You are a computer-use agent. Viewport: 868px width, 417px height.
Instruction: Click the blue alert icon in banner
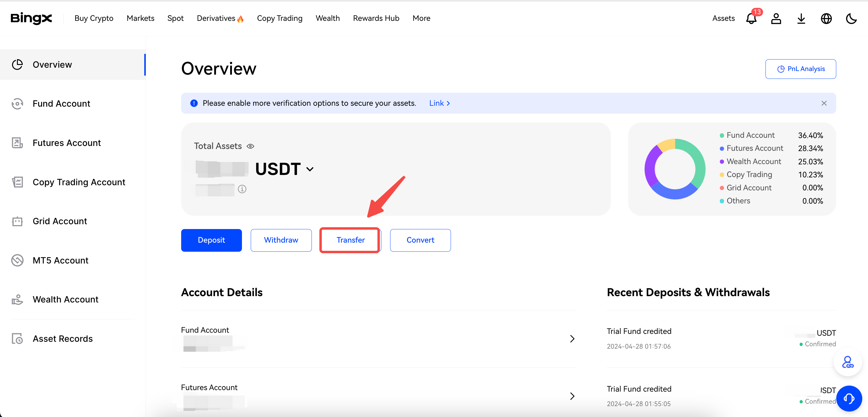[x=194, y=103]
